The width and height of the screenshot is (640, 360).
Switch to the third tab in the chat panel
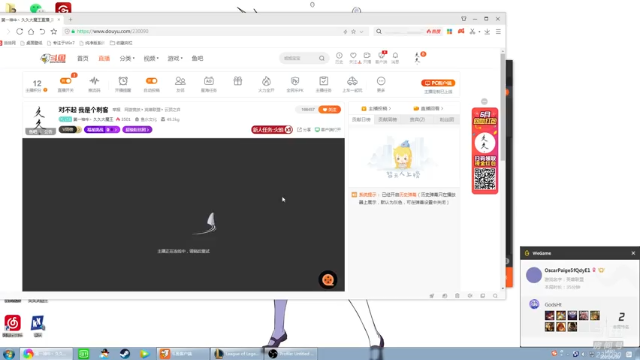click(x=417, y=120)
